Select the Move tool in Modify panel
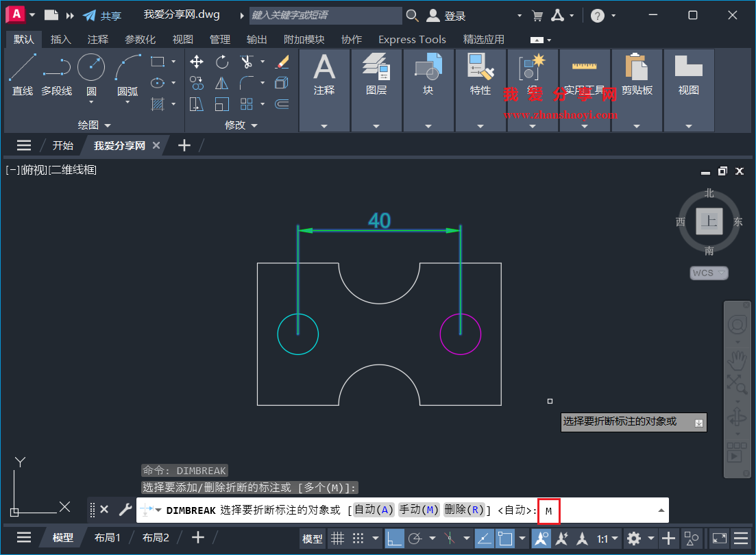Screen dimensions: 756x555 [x=197, y=62]
